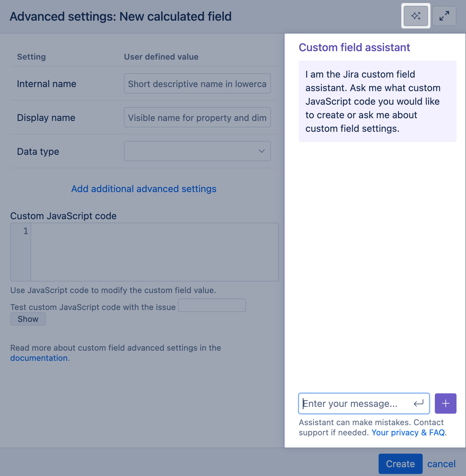The image size is (466, 476).
Task: Click the Display name text field
Action: pyautogui.click(x=197, y=117)
